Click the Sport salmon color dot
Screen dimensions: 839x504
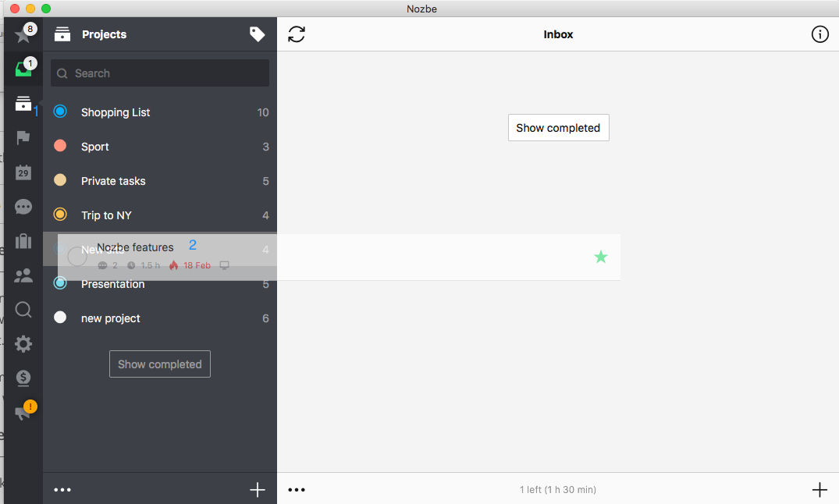(x=60, y=146)
